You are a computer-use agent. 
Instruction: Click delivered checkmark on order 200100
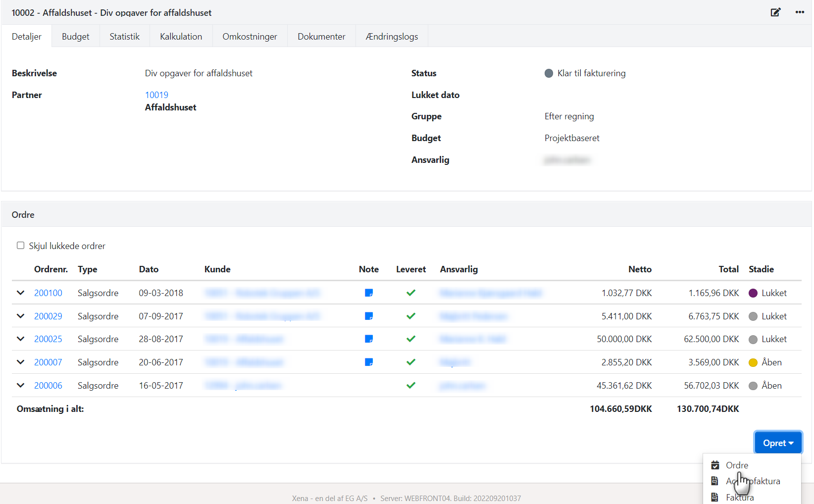coord(411,293)
